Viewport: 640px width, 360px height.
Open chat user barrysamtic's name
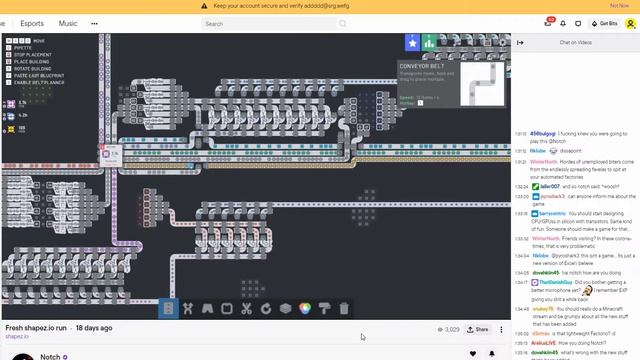[552, 213]
